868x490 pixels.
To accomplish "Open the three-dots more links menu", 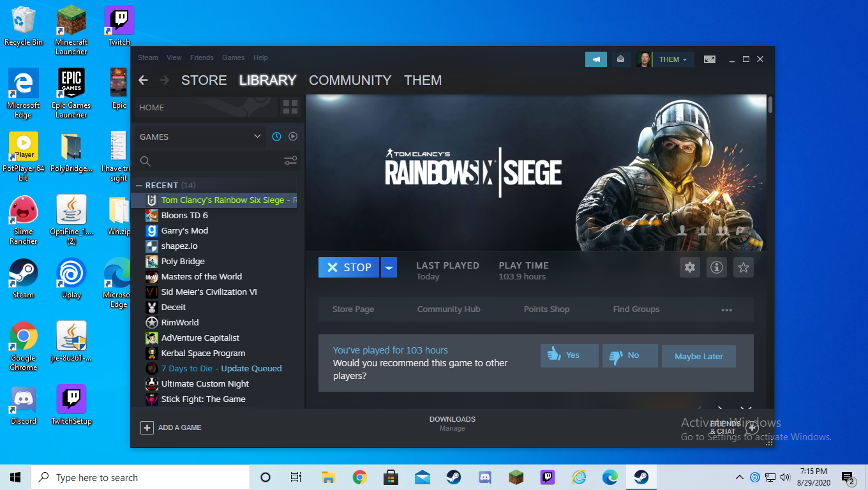I will tap(727, 309).
